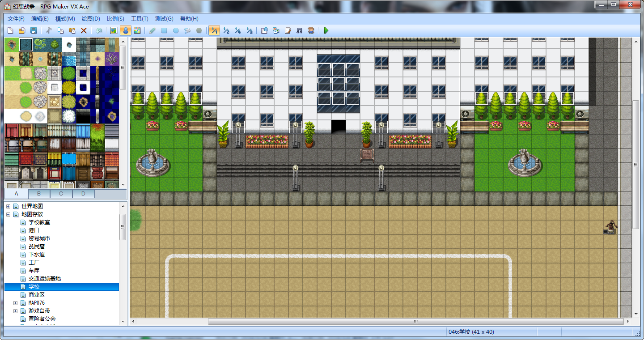Viewport: 644px width, 340px height.
Task: Select the Shadow Pen tool
Action: tap(199, 30)
